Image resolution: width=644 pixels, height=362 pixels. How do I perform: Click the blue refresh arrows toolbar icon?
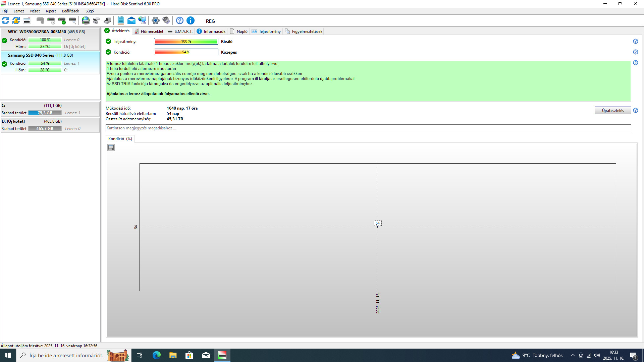(x=5, y=21)
